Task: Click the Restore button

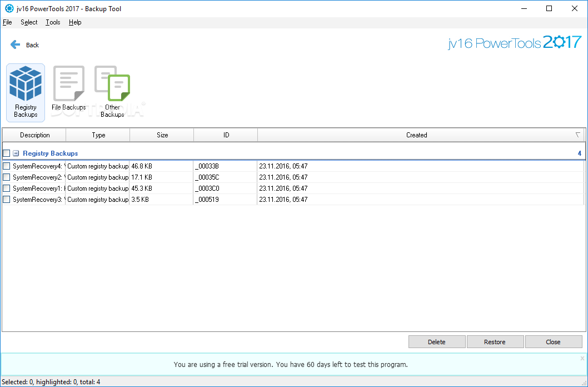Action: [x=495, y=341]
